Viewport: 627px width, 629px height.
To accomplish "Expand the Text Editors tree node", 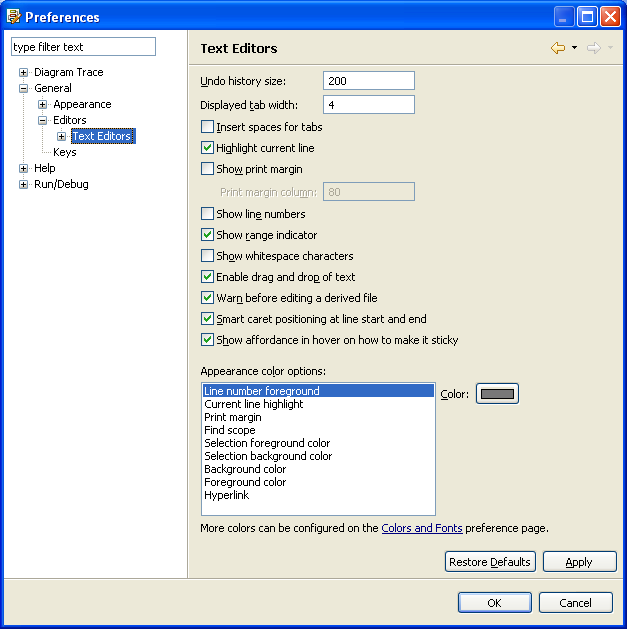I will pos(61,136).
